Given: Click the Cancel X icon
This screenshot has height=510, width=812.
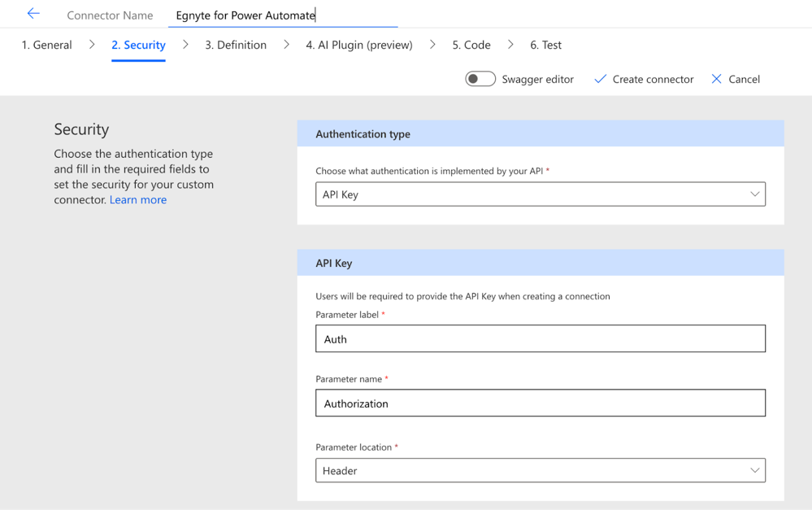Looking at the screenshot, I should 716,79.
